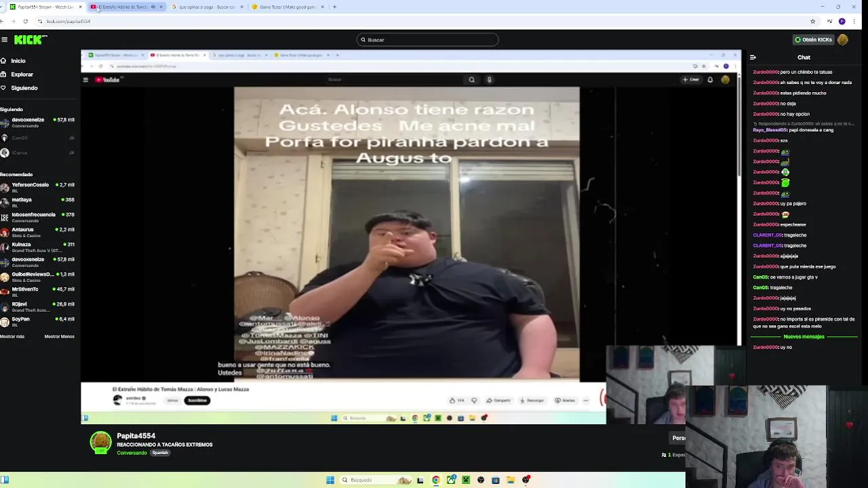
Task: Go forward in Chrome navigation
Action: pos(14,21)
